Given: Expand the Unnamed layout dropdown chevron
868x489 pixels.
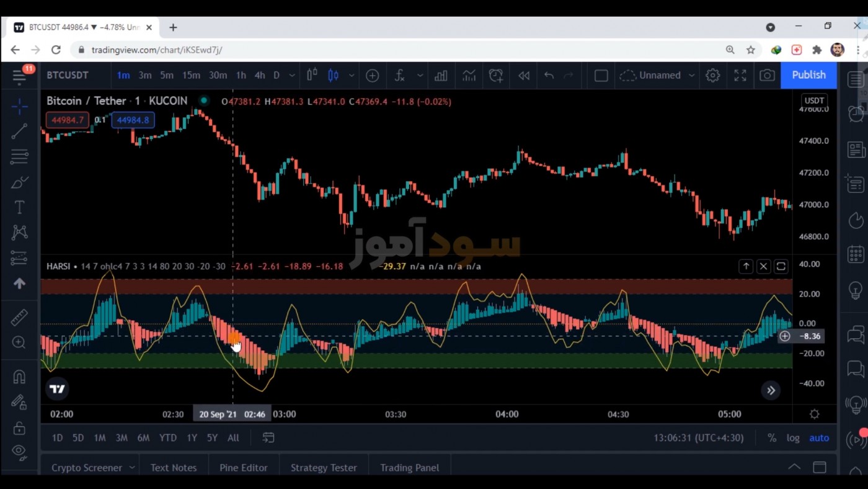Looking at the screenshot, I should point(692,75).
